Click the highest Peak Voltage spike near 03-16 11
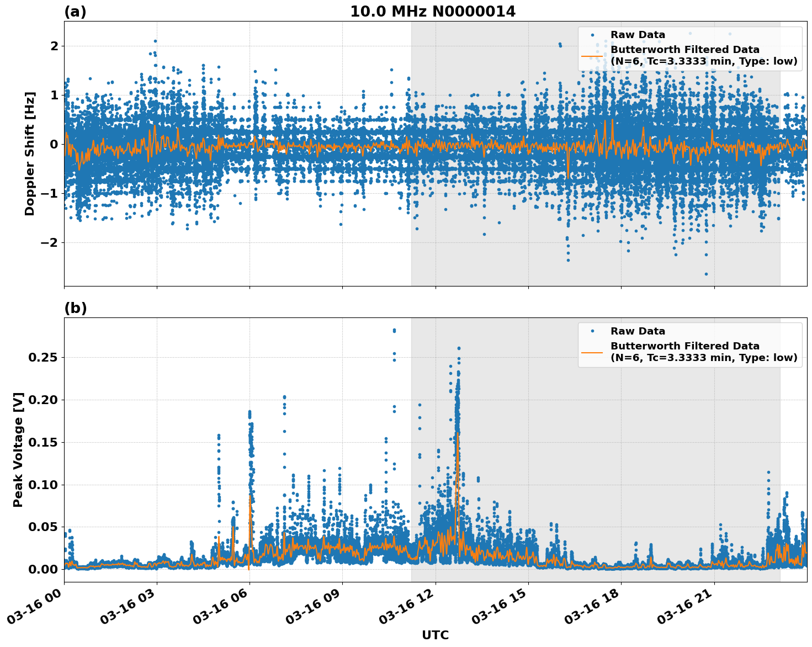Image resolution: width=812 pixels, height=647 pixels. tap(393, 330)
